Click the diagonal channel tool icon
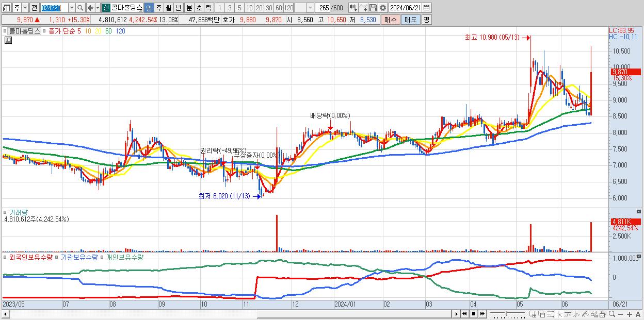The height and width of the screenshot is (320, 644). pos(585,314)
